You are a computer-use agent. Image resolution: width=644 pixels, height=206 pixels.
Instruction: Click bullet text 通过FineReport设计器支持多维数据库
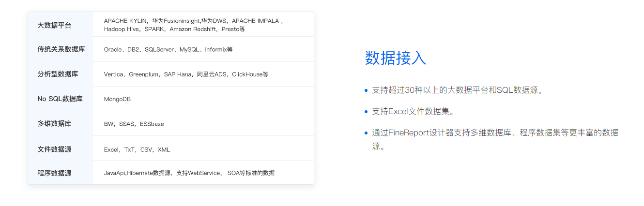[x=495, y=139]
